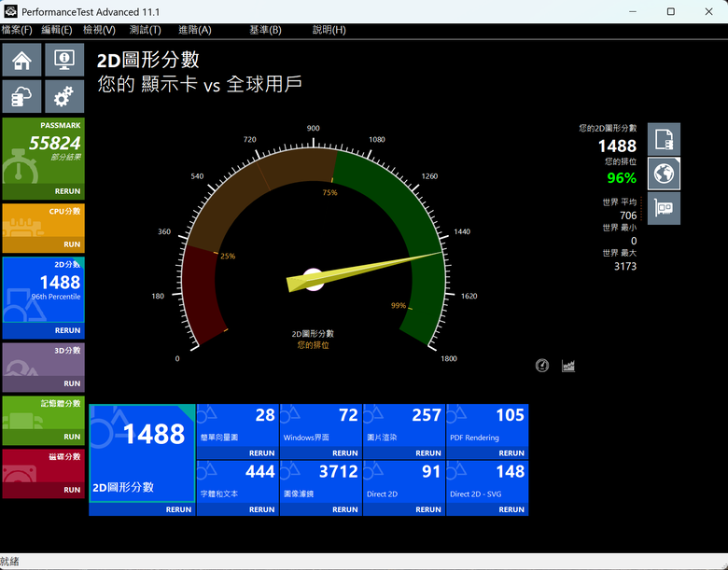This screenshot has width=728, height=570.
Task: Select the 2D分數 1488 sidebar tile
Action: (44, 289)
